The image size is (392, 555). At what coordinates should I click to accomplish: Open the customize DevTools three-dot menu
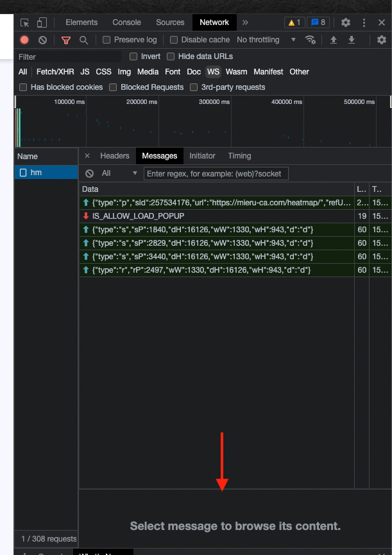[x=364, y=22]
